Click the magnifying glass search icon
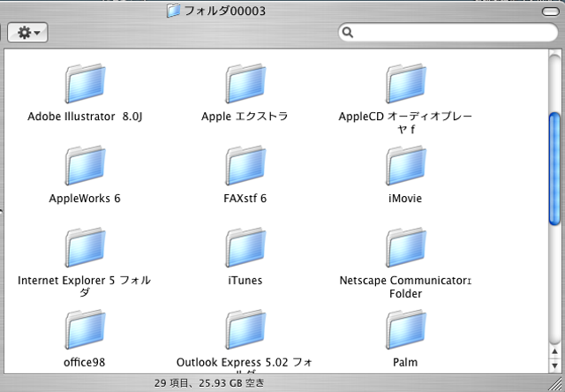565x392 pixels. [x=347, y=33]
